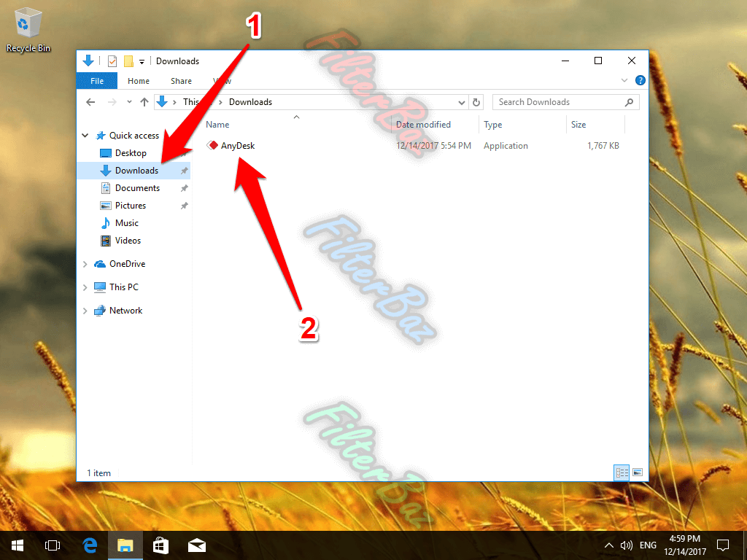Open Task View from the taskbar

(x=52, y=545)
